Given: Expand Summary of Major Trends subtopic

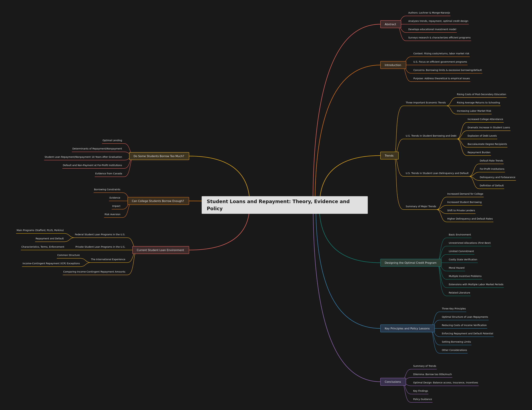Looking at the screenshot, I should click(x=421, y=206).
